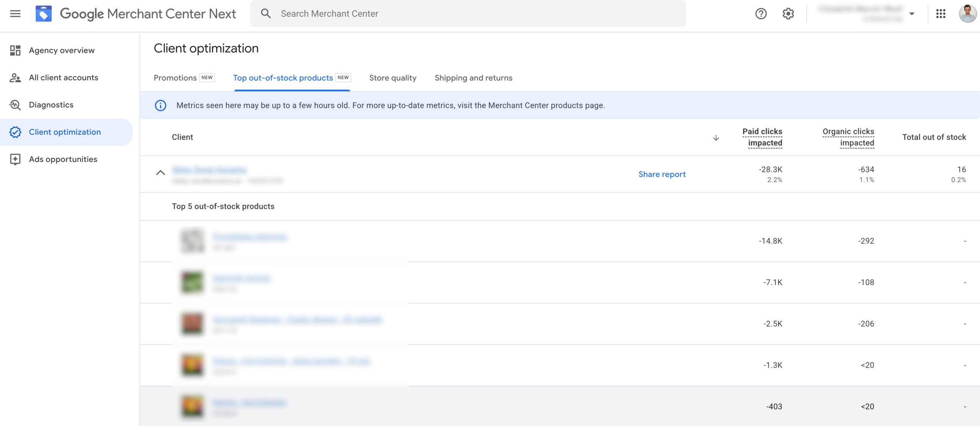Click the Share report link
This screenshot has width=980, height=426.
click(662, 174)
